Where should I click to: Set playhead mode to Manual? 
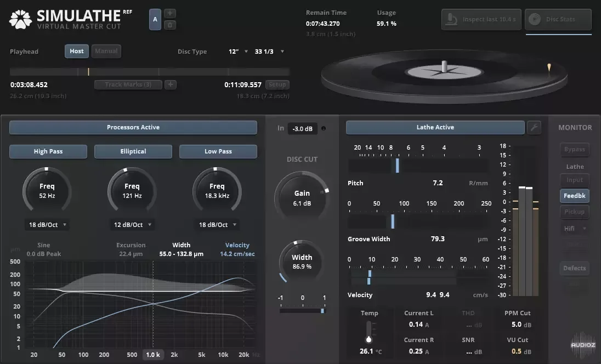(106, 51)
